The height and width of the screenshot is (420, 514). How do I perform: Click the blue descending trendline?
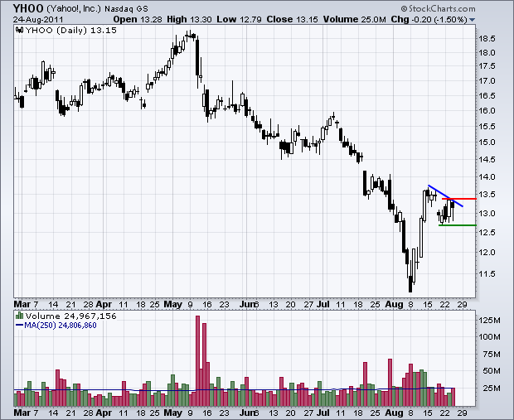[x=445, y=196]
